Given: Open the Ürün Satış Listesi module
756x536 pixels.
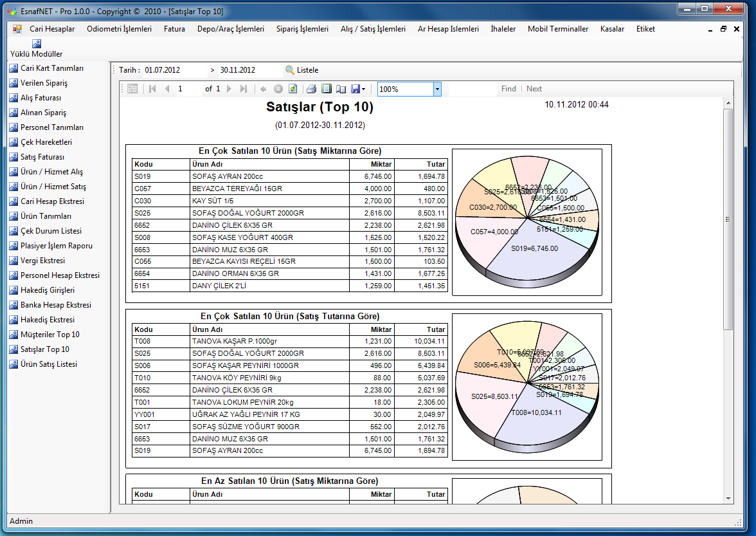Looking at the screenshot, I should pos(44,364).
